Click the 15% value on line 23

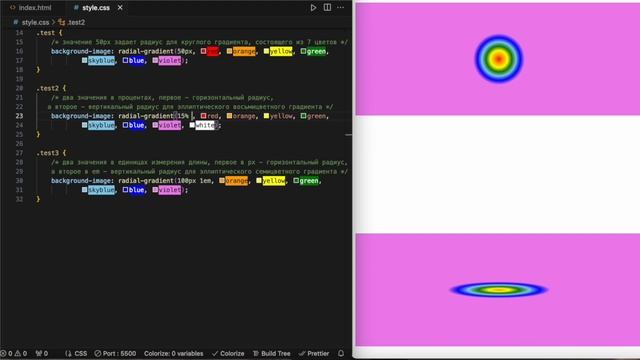point(183,116)
